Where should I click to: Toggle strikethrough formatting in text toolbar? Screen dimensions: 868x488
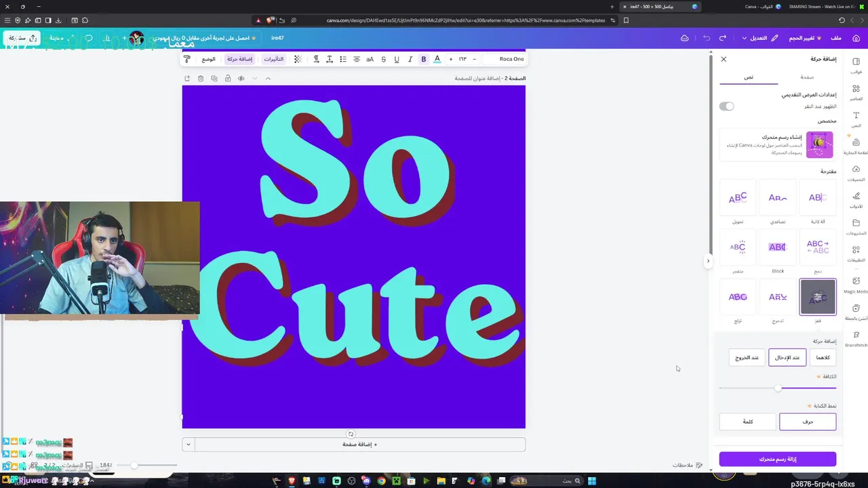click(383, 59)
